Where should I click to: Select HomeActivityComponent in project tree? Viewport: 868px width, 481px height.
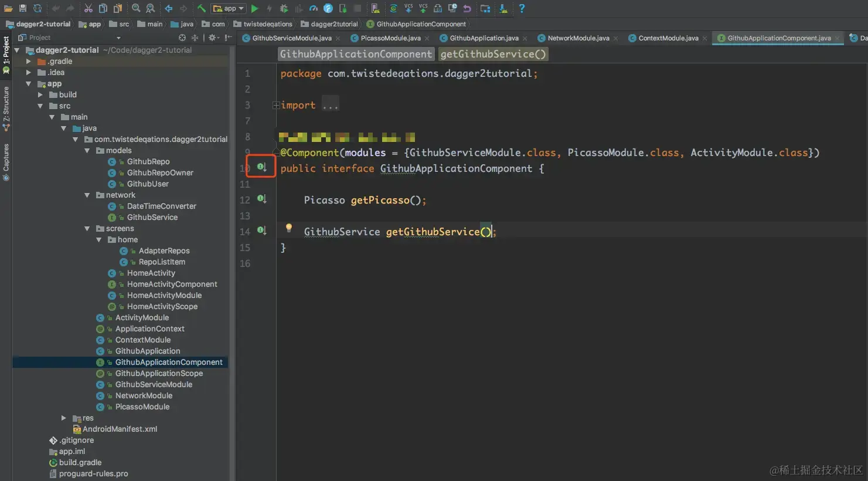pyautogui.click(x=172, y=284)
